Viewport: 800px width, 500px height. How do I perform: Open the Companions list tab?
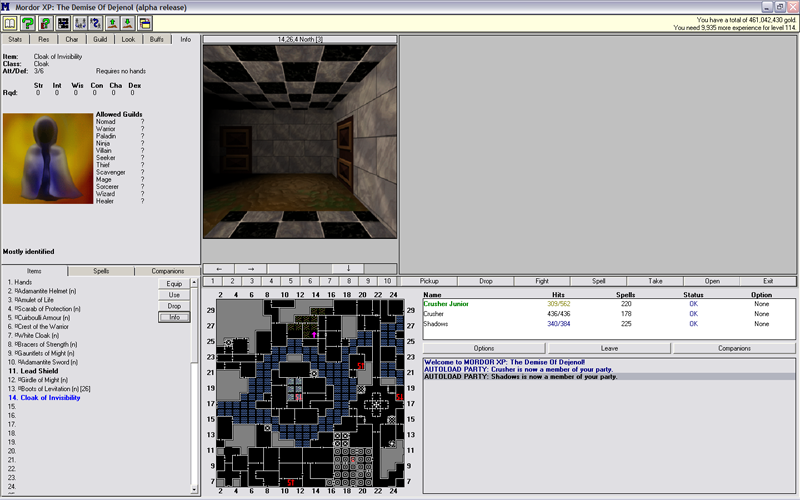tap(166, 271)
